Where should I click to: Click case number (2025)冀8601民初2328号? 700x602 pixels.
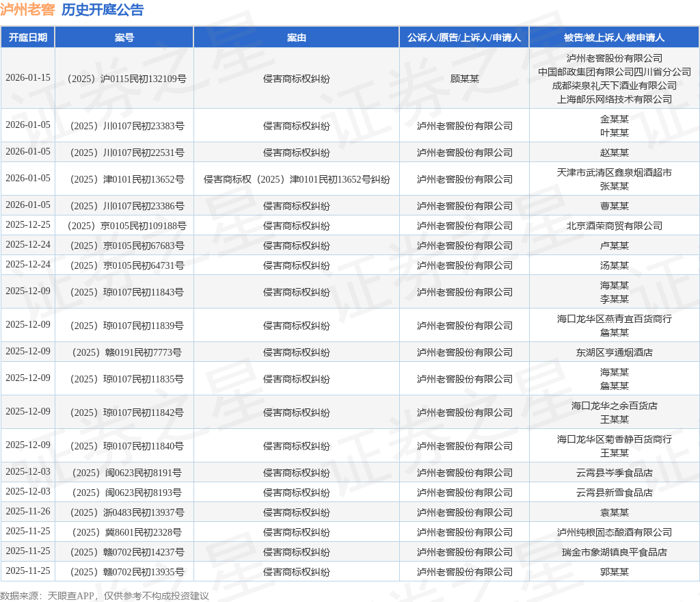coord(126,532)
